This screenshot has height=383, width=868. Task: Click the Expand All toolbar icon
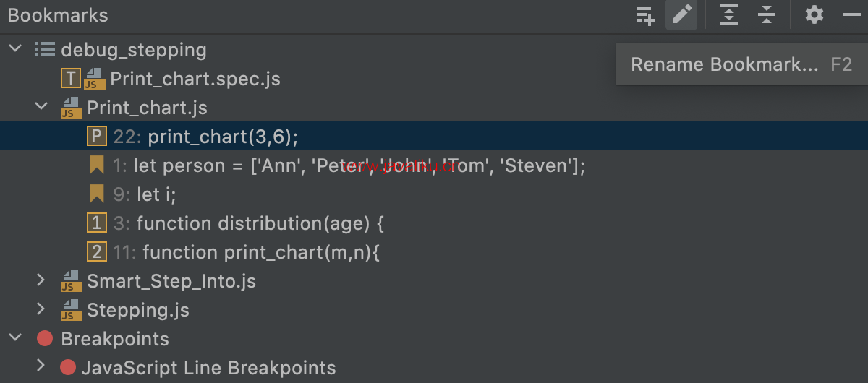point(729,15)
